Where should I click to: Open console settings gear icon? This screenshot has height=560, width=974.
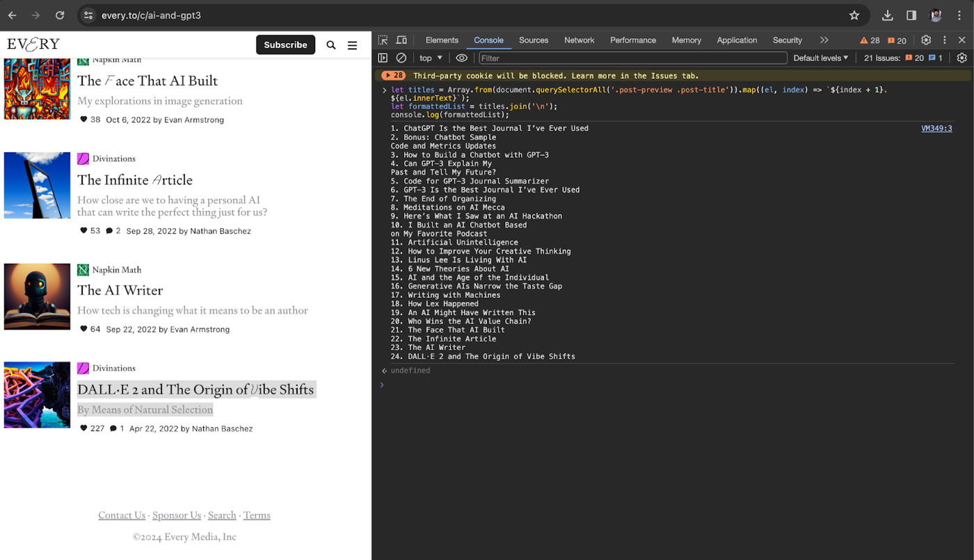[961, 58]
